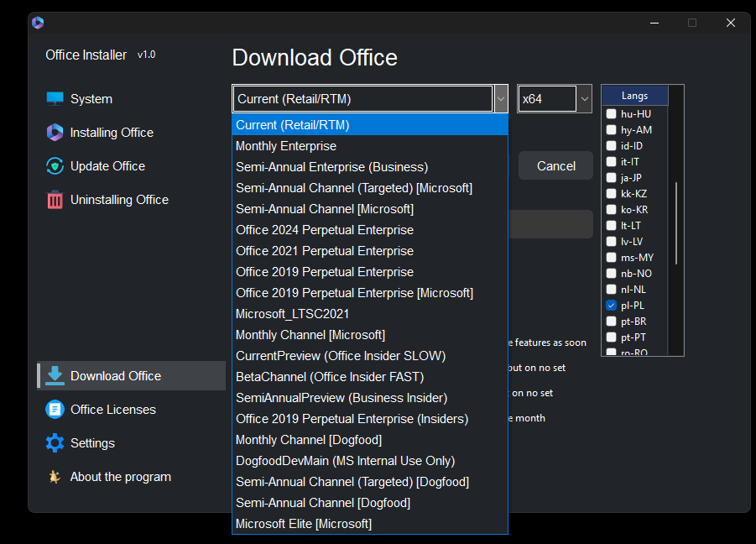Click the Installing Office logo icon
The image size is (756, 544).
point(55,133)
